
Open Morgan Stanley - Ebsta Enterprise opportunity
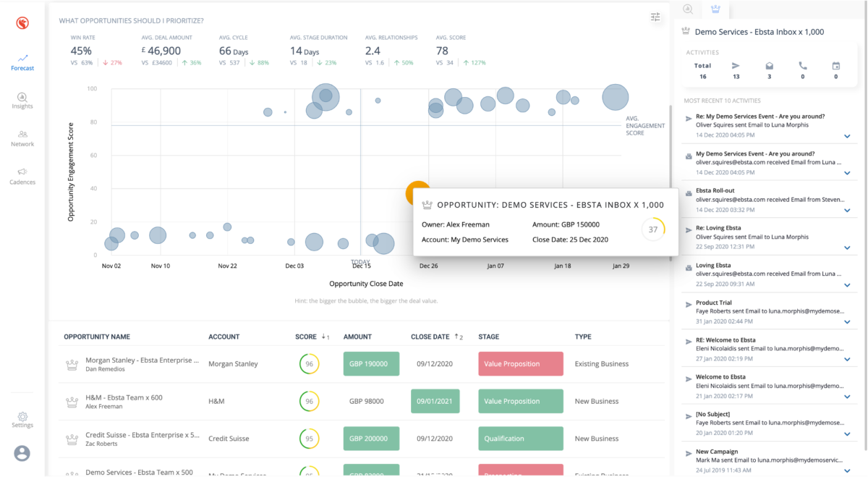coord(142,360)
